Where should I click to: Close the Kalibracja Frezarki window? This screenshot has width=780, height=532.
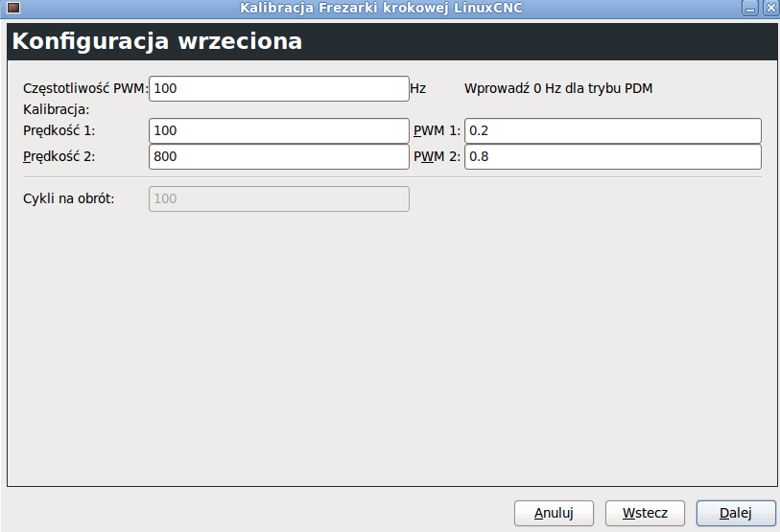tap(770, 8)
